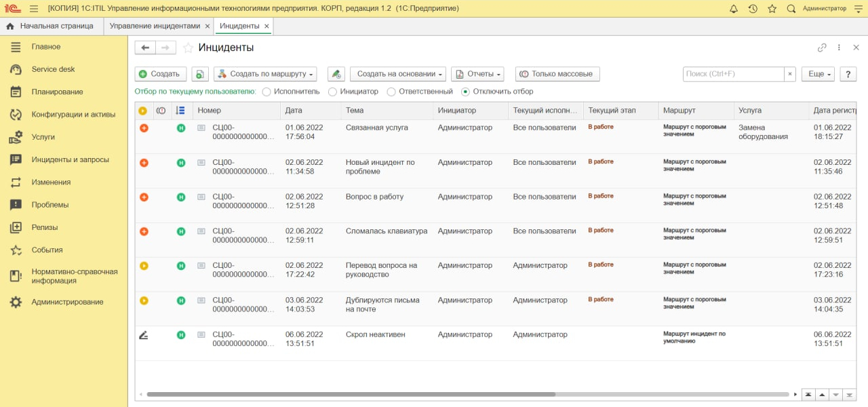Sort by the Тема column header
Viewport: 868px width, 407px height.
click(387, 111)
